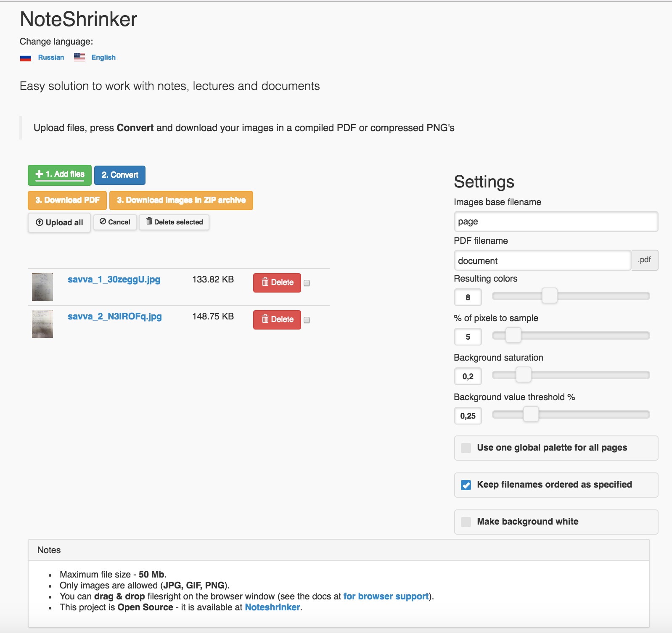Delete the savva_2_N3lROFq.jpg file
This screenshot has height=633, width=672.
(277, 320)
